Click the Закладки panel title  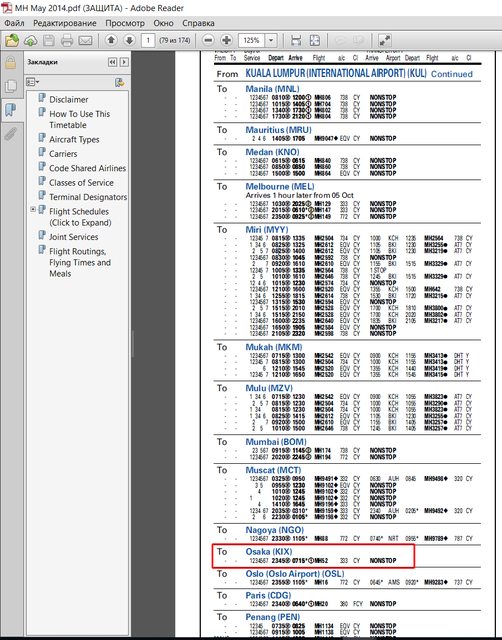point(42,62)
